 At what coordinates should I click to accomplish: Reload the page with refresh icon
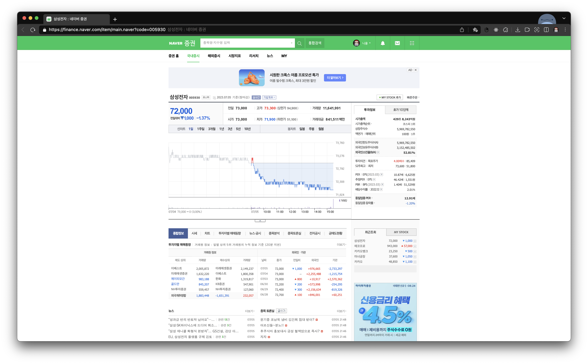point(33,30)
